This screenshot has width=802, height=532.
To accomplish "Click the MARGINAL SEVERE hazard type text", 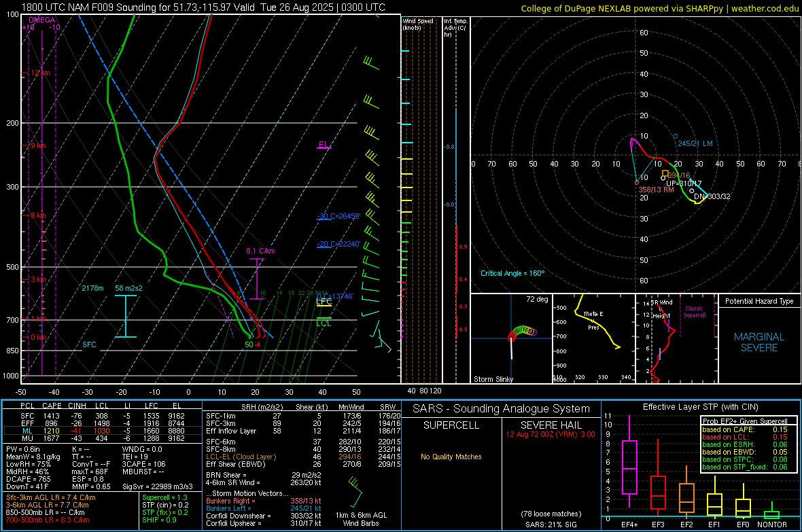I will coord(759,342).
